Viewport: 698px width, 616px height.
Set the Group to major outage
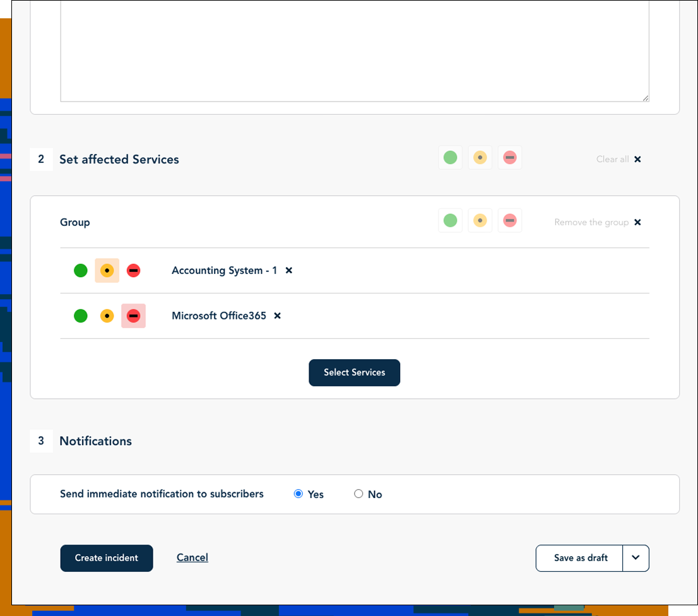(509, 220)
